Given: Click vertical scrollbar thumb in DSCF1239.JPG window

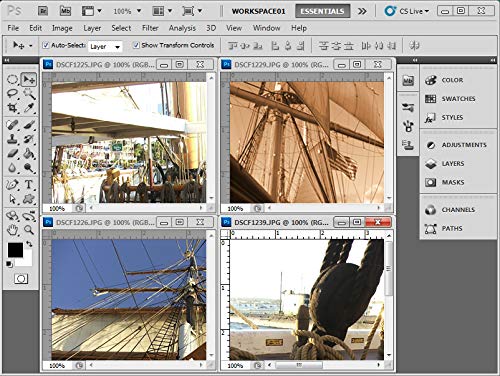Looking at the screenshot, I should (x=389, y=268).
